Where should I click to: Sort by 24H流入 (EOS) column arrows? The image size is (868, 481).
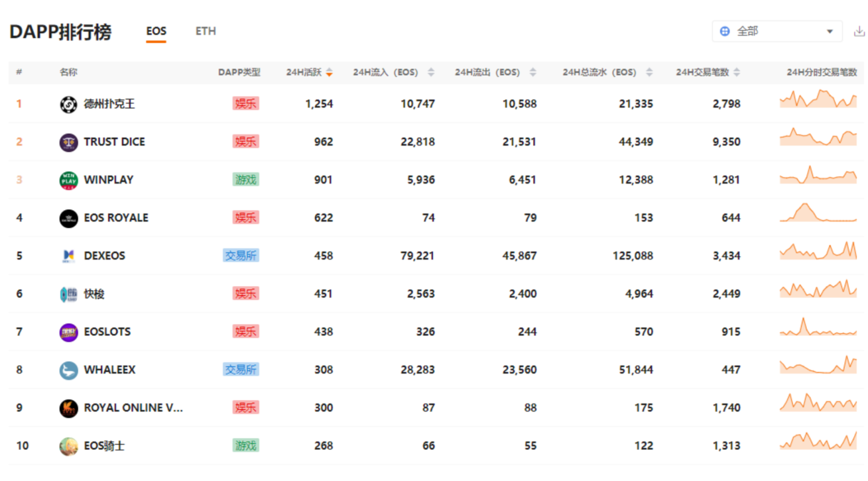[x=431, y=73]
